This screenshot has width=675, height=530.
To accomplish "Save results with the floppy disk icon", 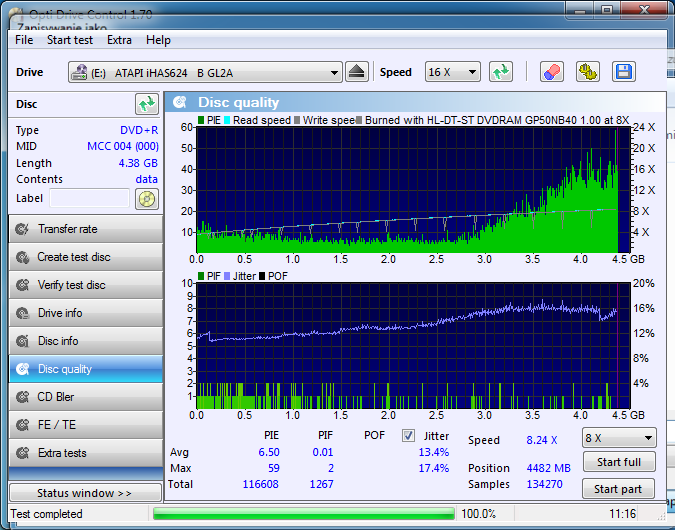I will [624, 72].
